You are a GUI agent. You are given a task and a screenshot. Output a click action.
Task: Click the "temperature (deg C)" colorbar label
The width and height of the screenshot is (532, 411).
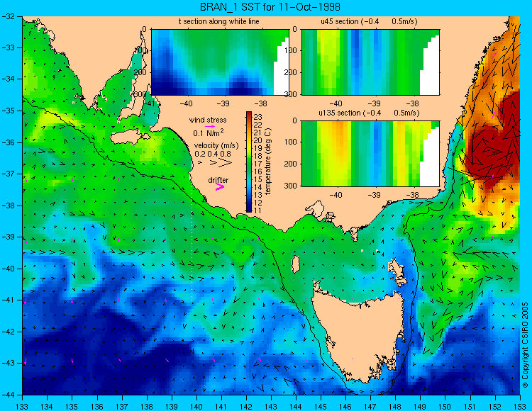267,162
